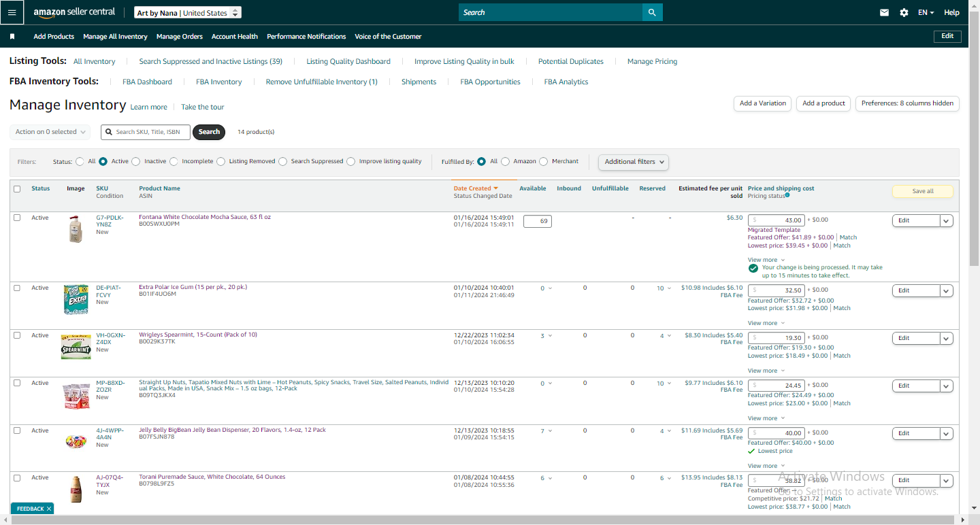Open Preferences: 8 columns hidden
This screenshot has width=980, height=525.
pyautogui.click(x=907, y=103)
